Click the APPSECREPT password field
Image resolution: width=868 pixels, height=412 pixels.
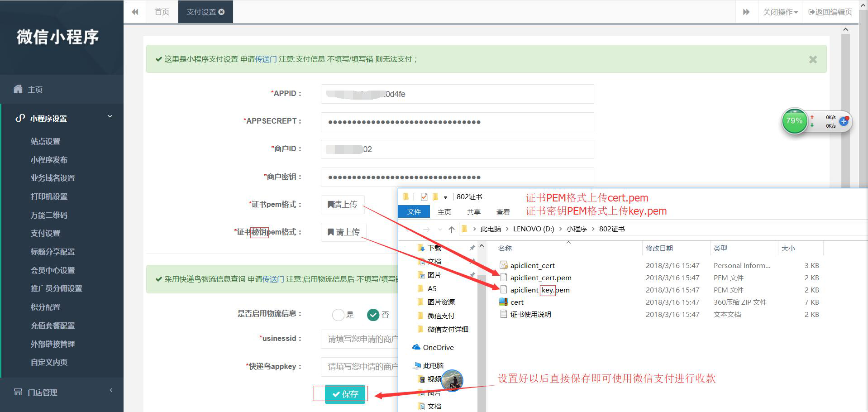[457, 122]
